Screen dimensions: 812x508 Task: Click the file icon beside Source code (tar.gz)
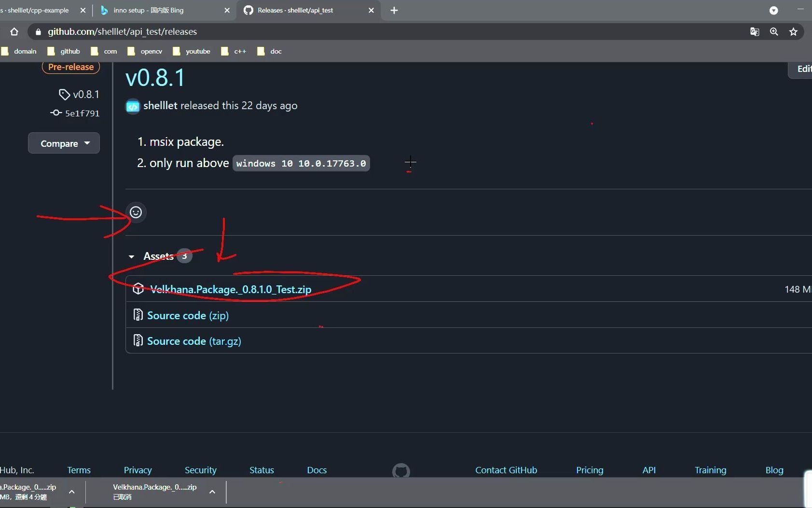[138, 340]
